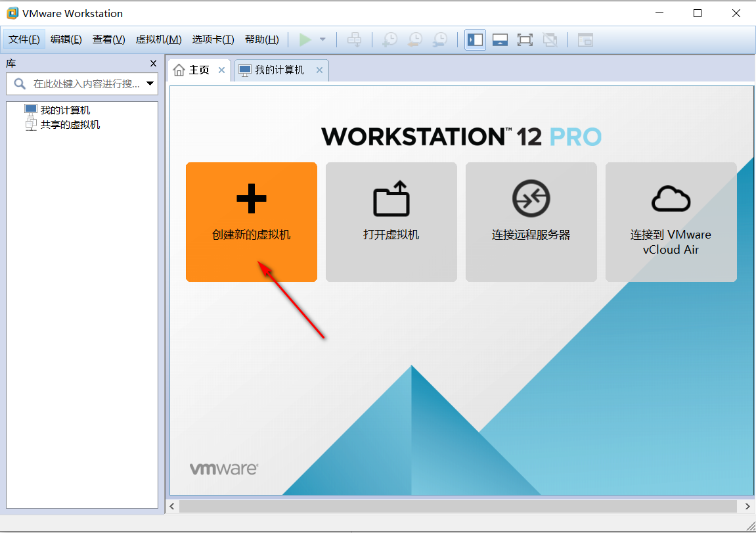
Task: Close the 库 library panel
Action: coord(153,64)
